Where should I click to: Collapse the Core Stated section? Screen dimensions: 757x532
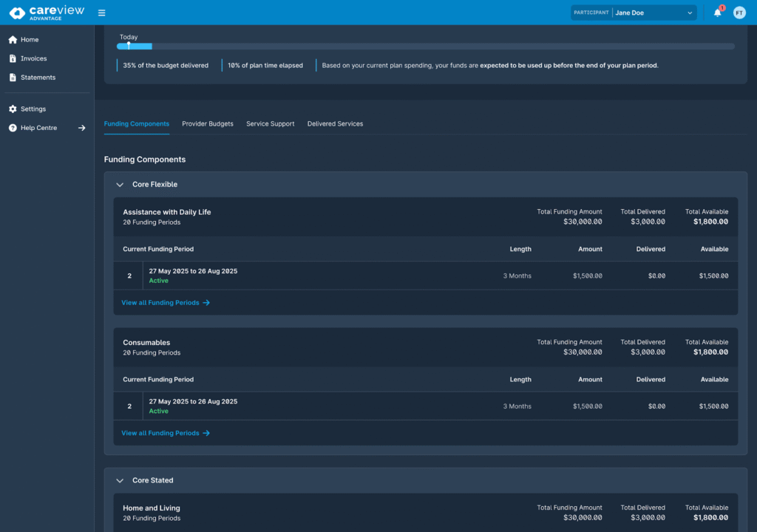coord(120,480)
